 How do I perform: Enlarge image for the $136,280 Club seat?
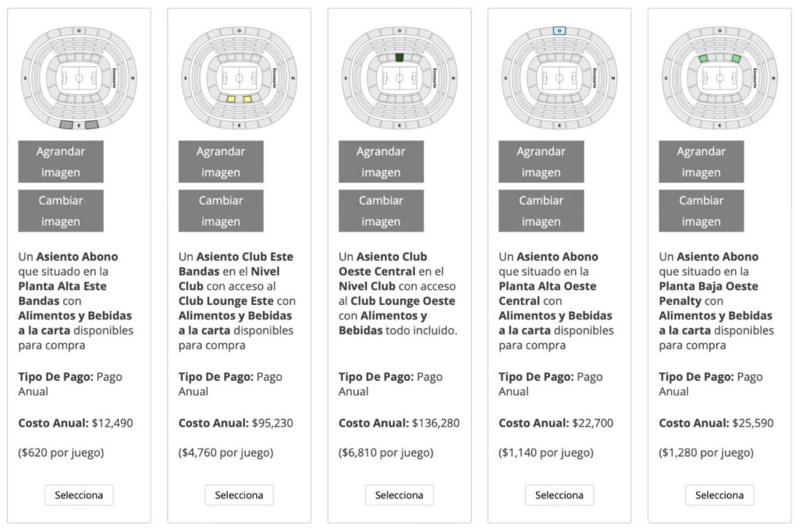click(381, 161)
